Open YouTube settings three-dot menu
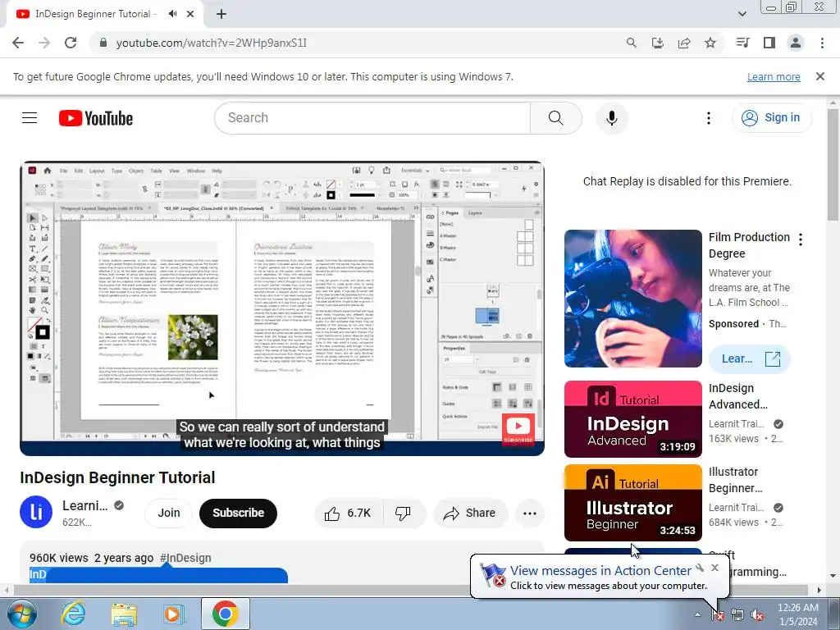 708,118
